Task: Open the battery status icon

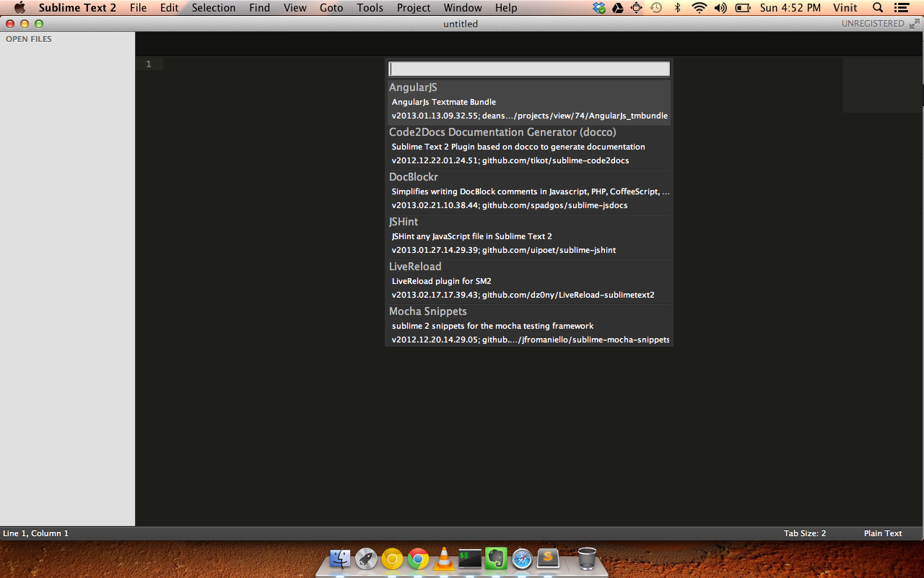Action: coord(743,8)
